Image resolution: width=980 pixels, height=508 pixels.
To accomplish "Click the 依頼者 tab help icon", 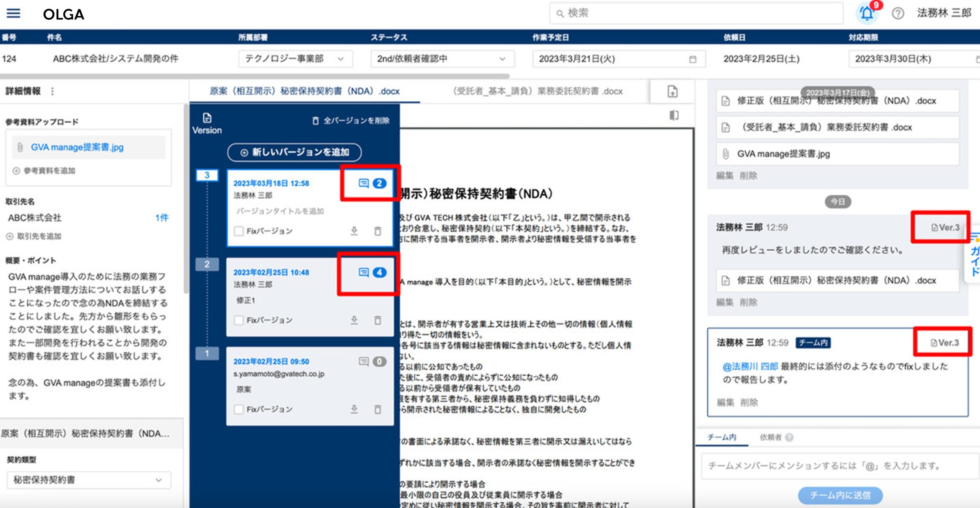I will pyautogui.click(x=789, y=437).
